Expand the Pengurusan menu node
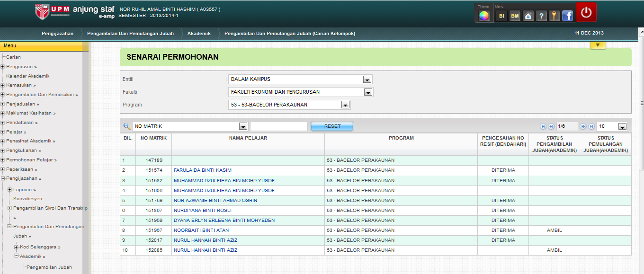 click(3, 67)
